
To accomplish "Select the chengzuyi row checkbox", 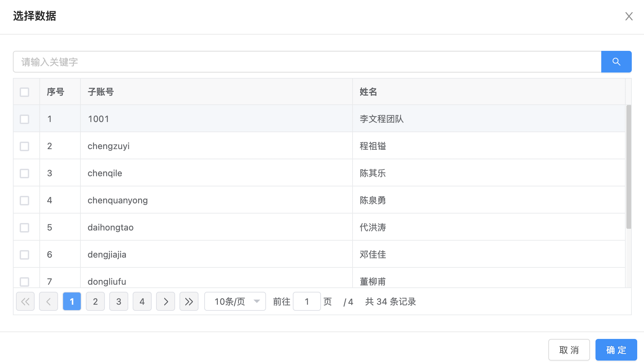I will click(24, 146).
